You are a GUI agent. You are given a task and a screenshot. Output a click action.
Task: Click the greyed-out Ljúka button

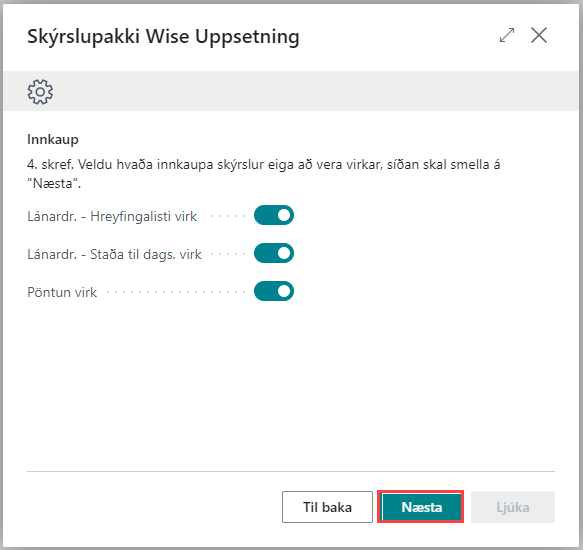[513, 507]
